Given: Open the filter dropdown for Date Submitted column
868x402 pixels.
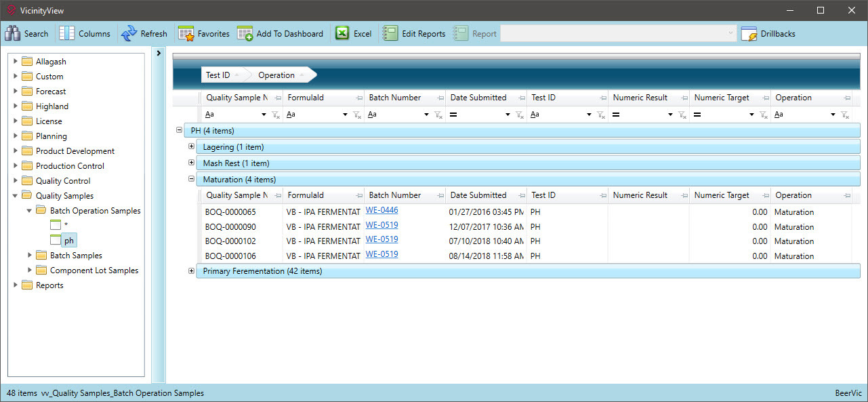Looking at the screenshot, I should pyautogui.click(x=508, y=115).
